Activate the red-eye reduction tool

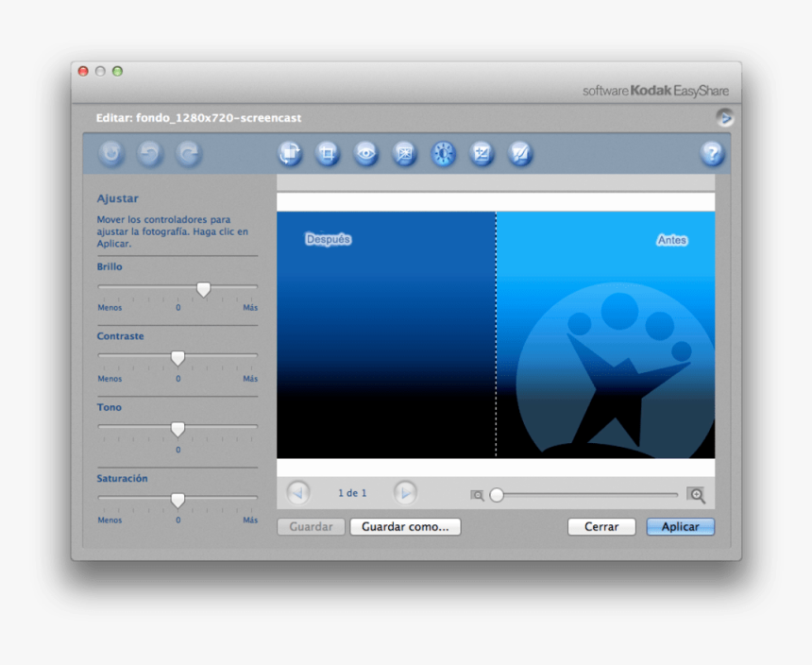(x=365, y=153)
